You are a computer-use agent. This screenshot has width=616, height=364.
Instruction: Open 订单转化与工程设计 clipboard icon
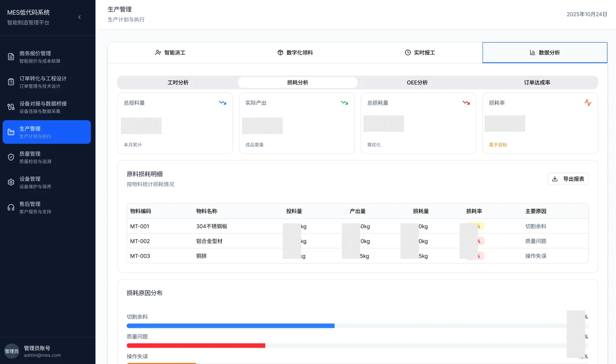pos(11,82)
